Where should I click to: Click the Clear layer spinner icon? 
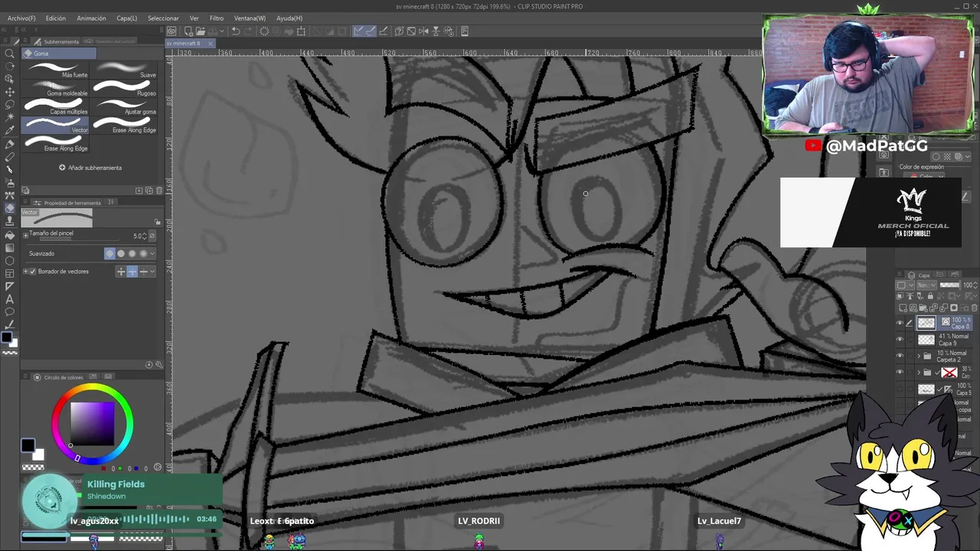(x=264, y=31)
